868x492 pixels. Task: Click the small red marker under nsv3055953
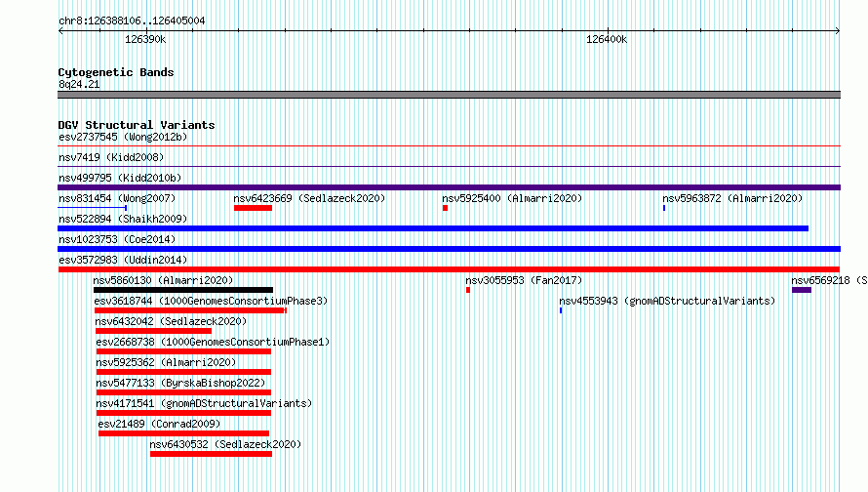coord(468,290)
